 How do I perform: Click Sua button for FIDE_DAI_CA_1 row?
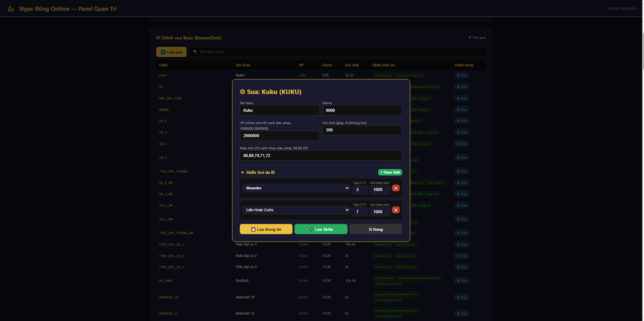[461, 244]
